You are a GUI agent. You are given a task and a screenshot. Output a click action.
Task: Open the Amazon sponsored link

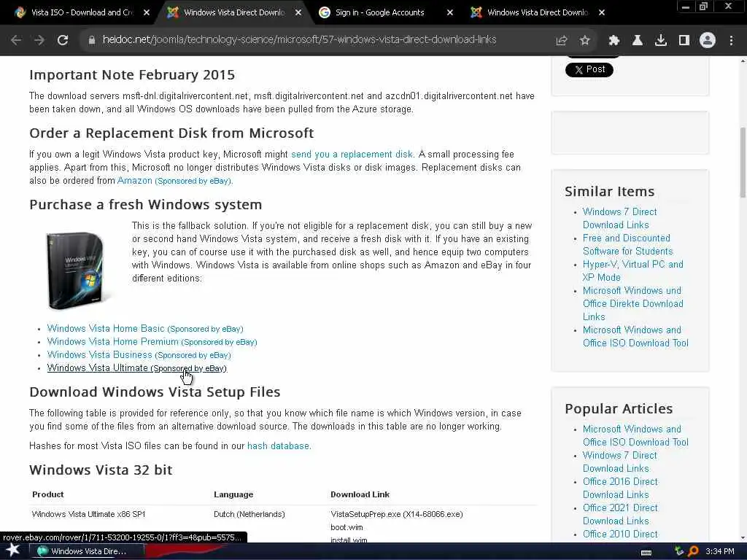coord(174,181)
